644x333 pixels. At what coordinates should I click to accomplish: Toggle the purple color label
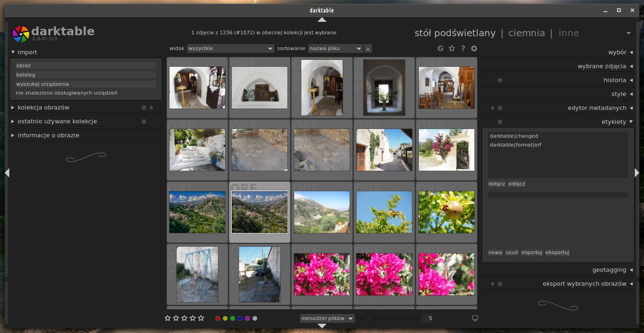pos(247,319)
